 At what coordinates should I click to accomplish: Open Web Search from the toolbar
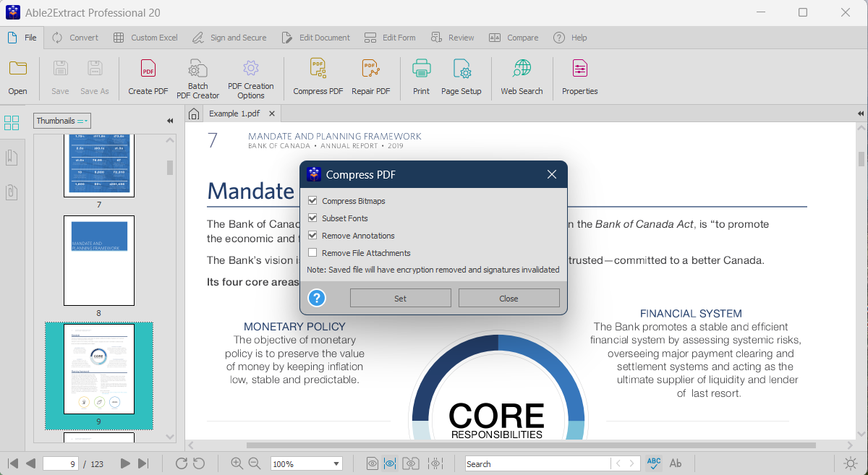point(522,76)
